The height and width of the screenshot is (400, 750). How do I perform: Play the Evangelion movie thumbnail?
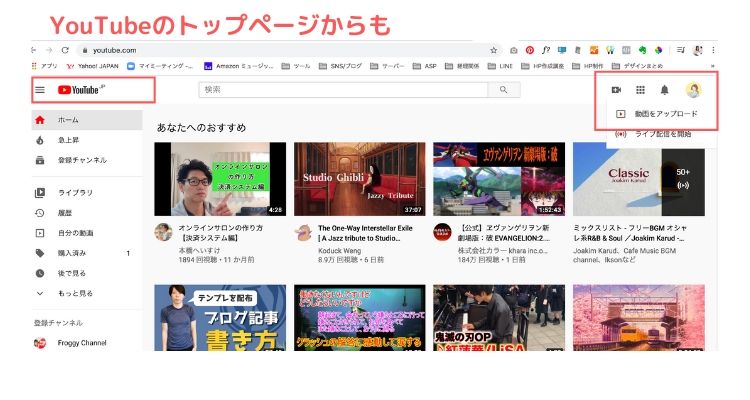499,179
